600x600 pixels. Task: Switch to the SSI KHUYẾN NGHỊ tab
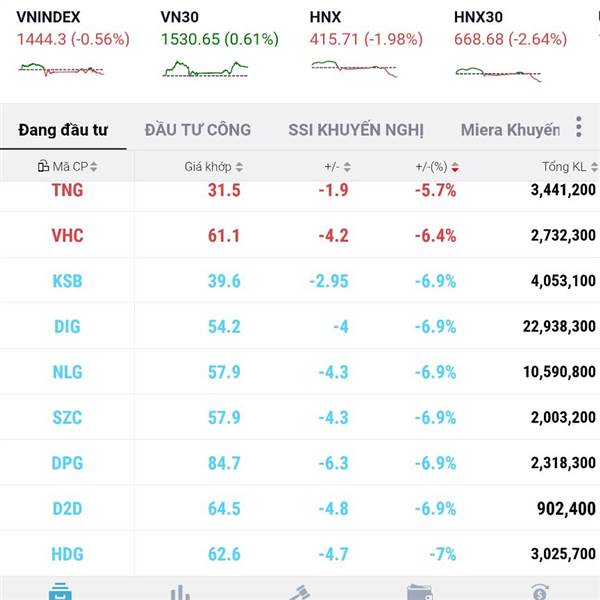coord(356,130)
